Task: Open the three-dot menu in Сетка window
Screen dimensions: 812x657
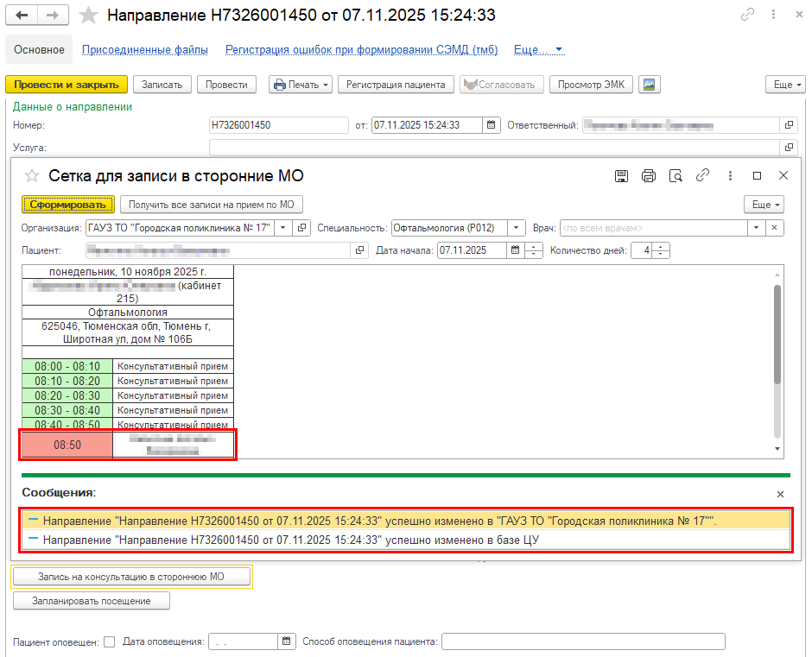Action: click(731, 176)
